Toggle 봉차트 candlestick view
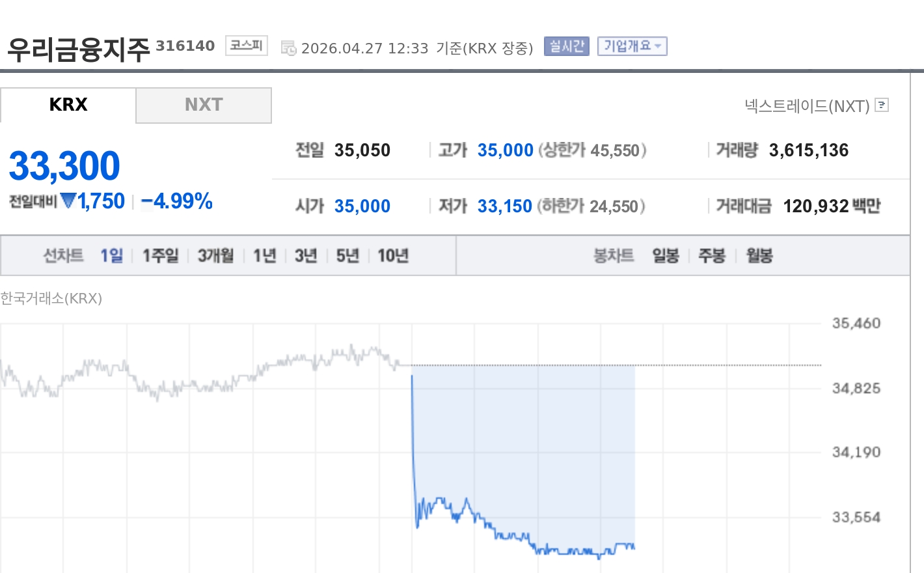The height and width of the screenshot is (573, 924). (612, 255)
